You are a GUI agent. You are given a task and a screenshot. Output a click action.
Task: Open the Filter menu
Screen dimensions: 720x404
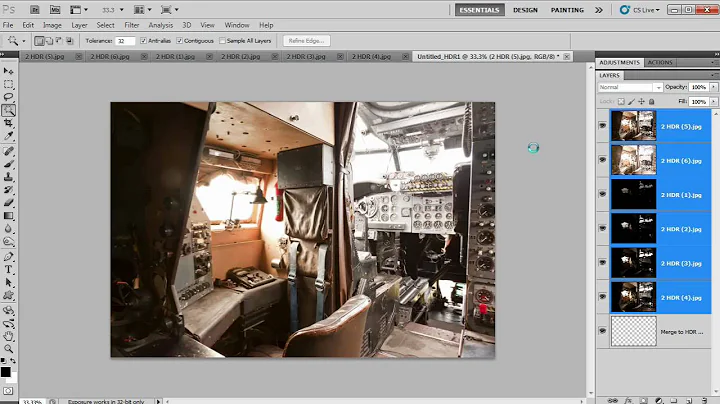tap(131, 25)
